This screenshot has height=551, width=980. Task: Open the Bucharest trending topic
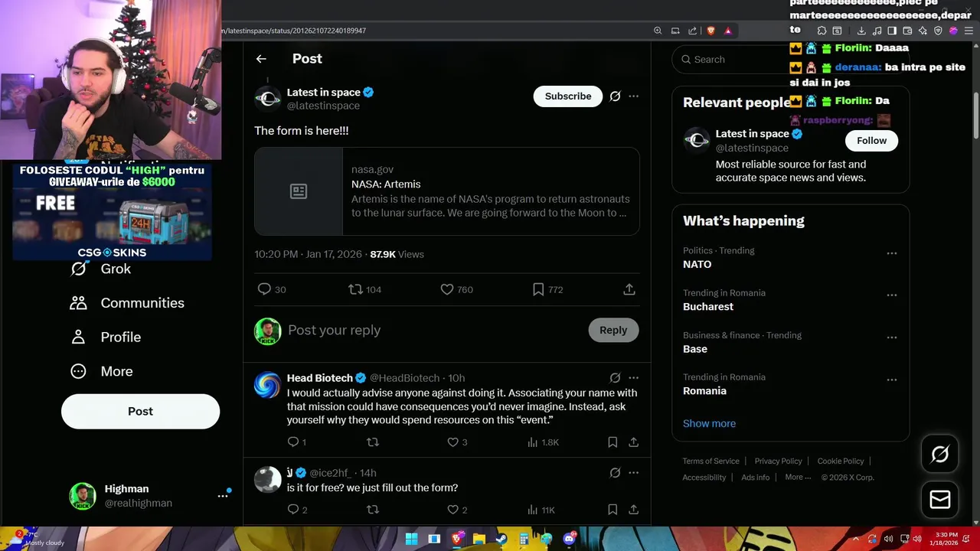point(708,307)
